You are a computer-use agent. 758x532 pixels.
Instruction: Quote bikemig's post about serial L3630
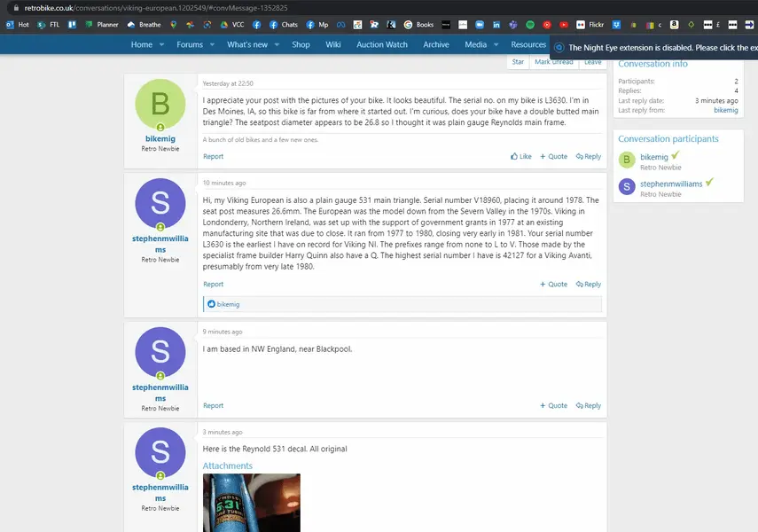pos(553,156)
